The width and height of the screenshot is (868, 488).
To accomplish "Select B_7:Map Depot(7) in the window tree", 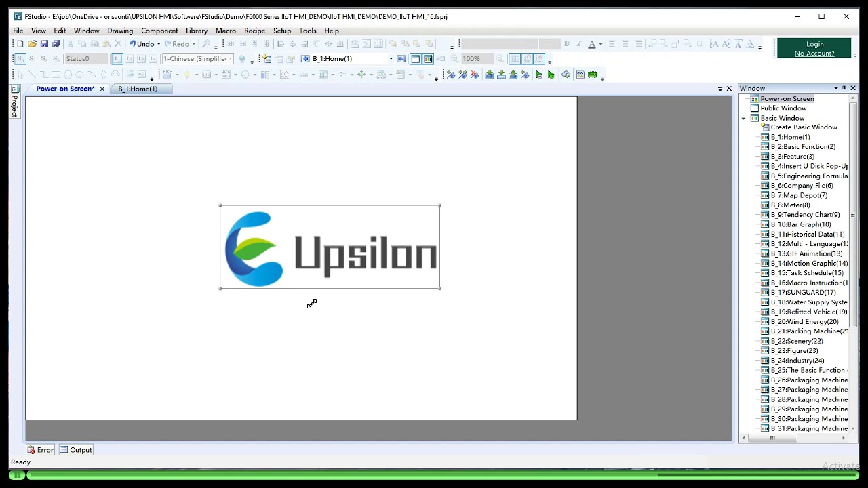I will coord(799,195).
